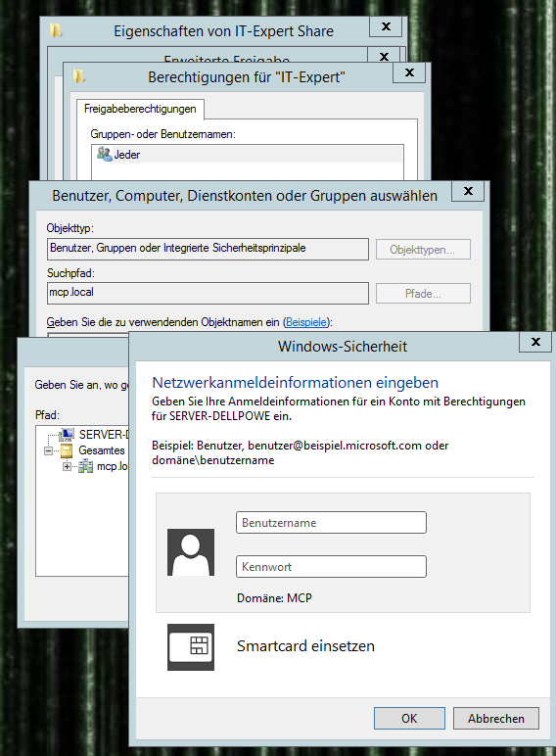
Task: Open the Freigabeberechtigungen tab
Action: (140, 109)
